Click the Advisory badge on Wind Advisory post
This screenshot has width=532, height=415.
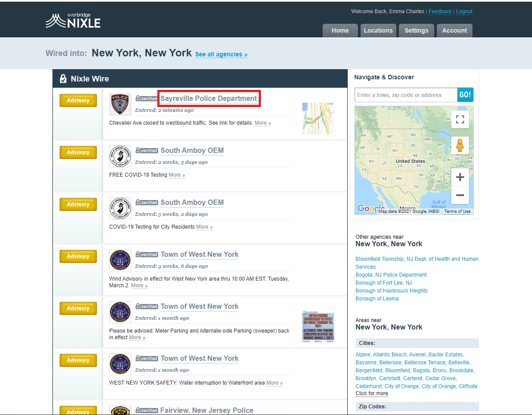pyautogui.click(x=78, y=256)
